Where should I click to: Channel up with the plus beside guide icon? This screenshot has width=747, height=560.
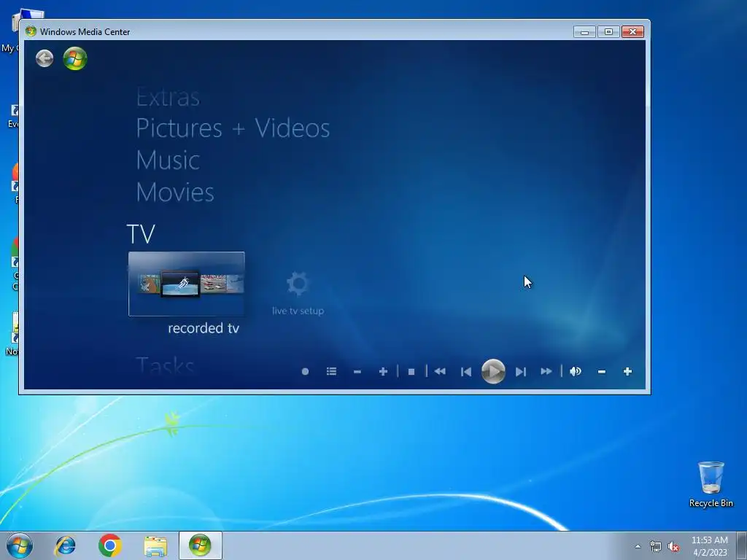(x=383, y=371)
